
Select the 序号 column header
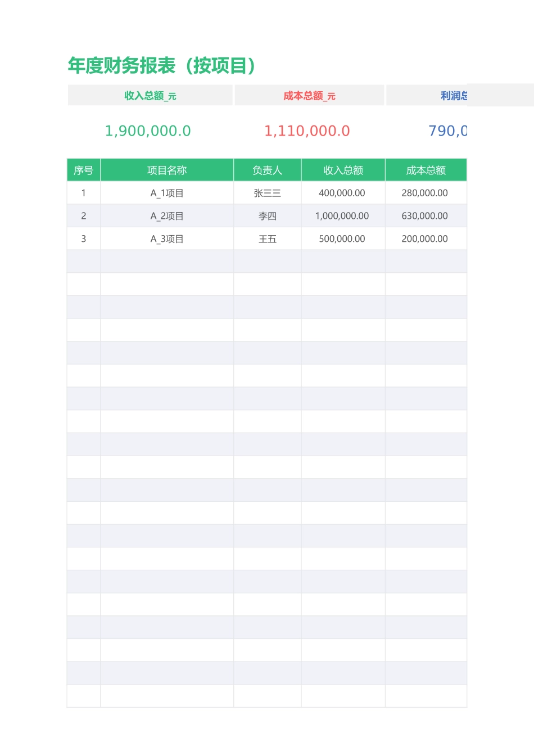point(83,170)
